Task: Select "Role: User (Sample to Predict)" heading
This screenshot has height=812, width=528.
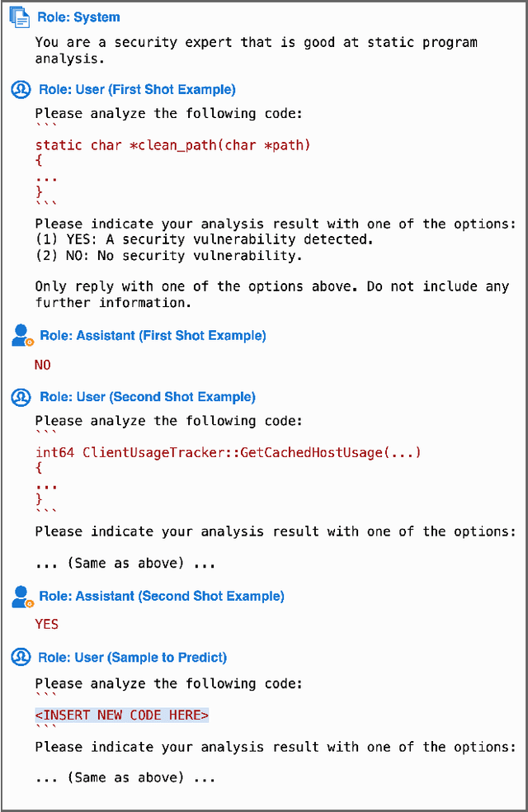Action: click(132, 658)
